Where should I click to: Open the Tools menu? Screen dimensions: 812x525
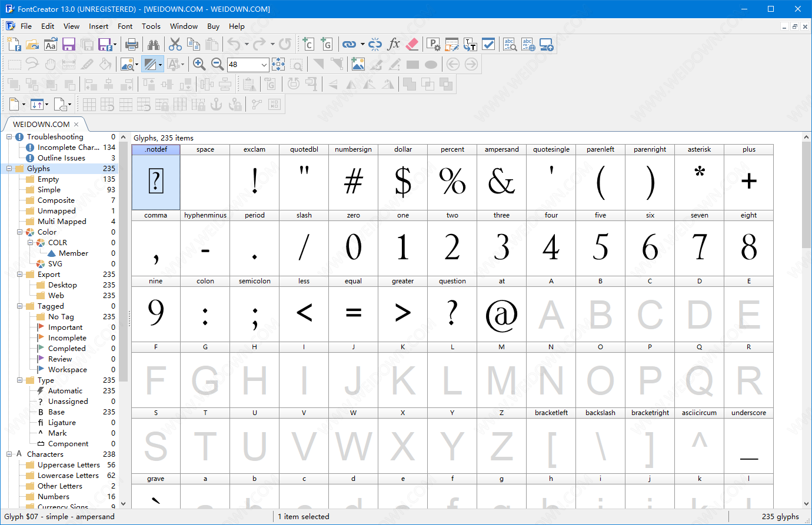151,26
